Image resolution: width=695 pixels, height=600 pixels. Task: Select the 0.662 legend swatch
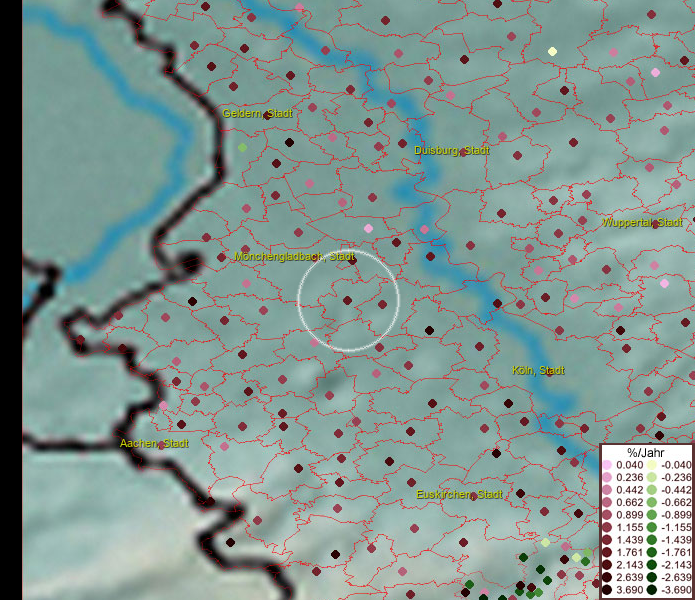(607, 503)
